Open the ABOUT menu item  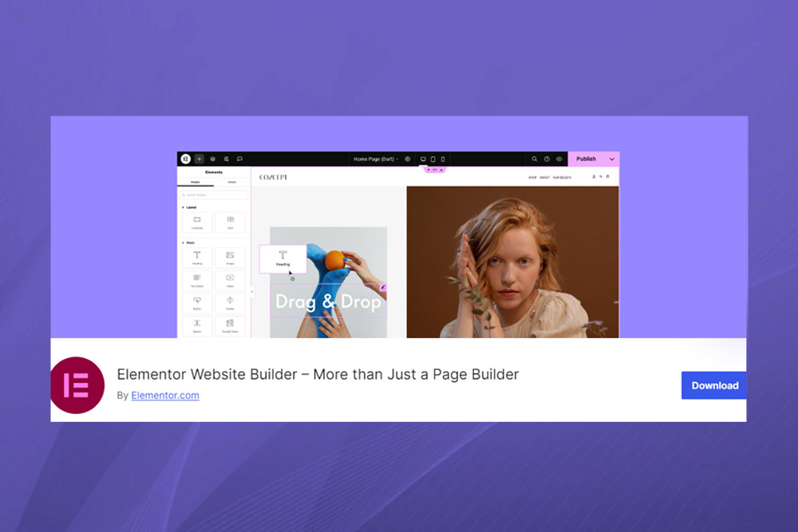(x=544, y=178)
